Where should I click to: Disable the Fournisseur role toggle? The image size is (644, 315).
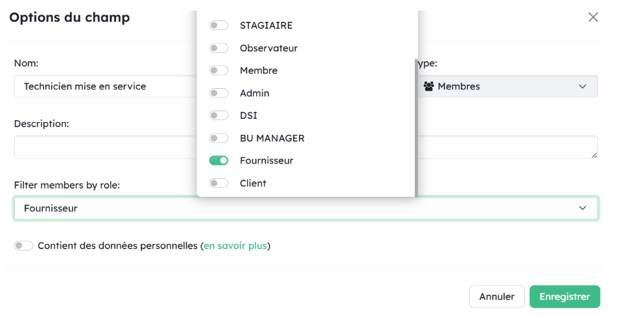point(219,161)
